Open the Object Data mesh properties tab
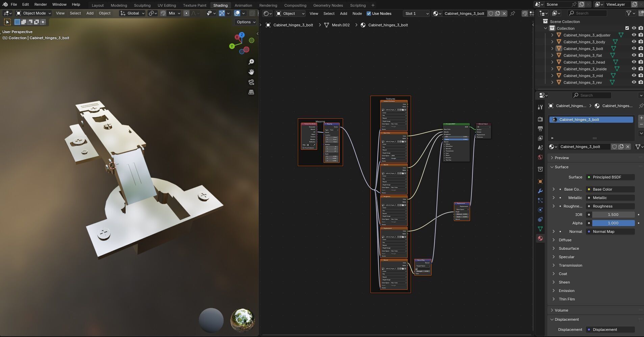 click(x=540, y=229)
